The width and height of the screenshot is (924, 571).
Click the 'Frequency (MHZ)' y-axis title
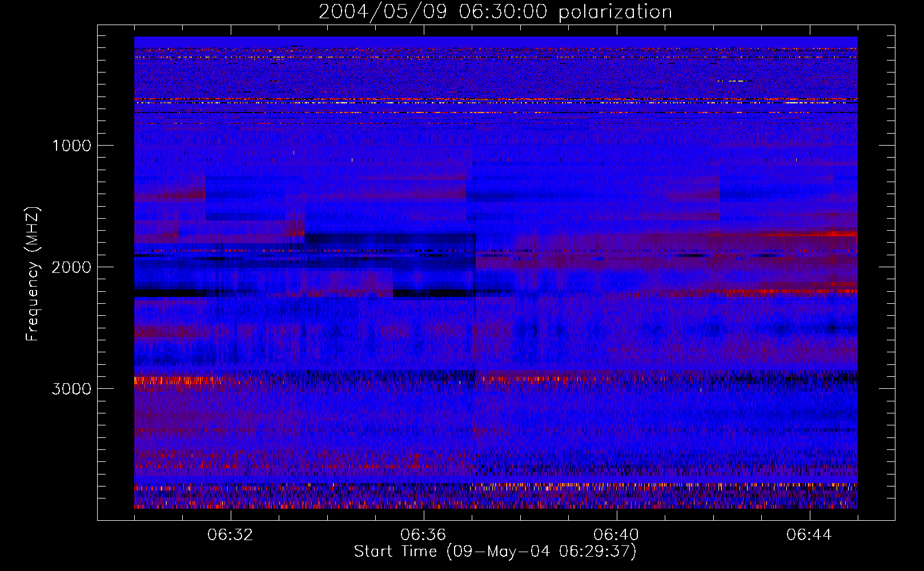click(32, 274)
